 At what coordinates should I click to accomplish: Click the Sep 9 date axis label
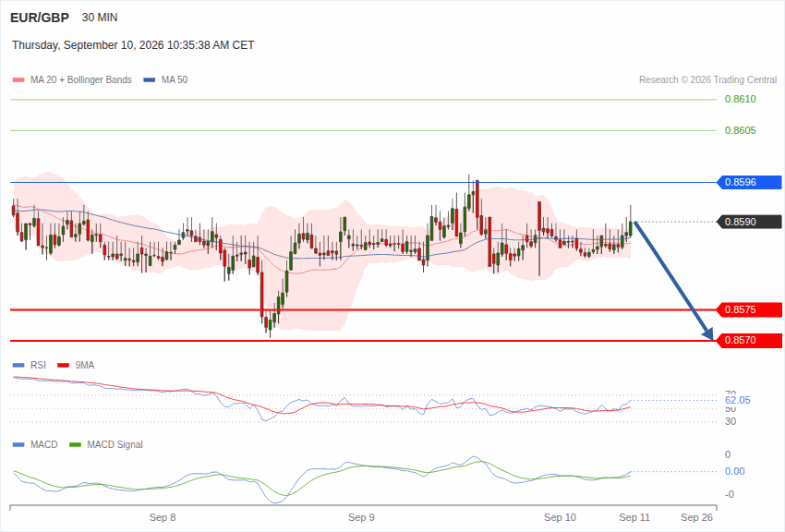(361, 517)
